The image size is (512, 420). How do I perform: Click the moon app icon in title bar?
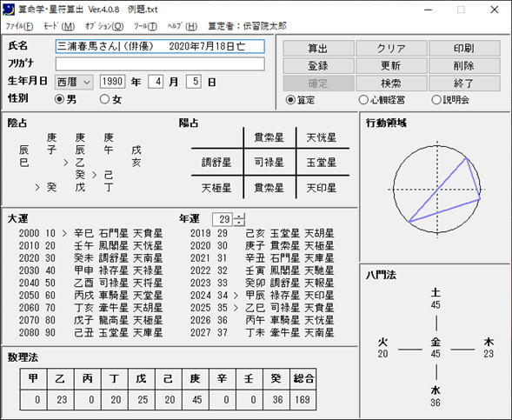tap(9, 10)
